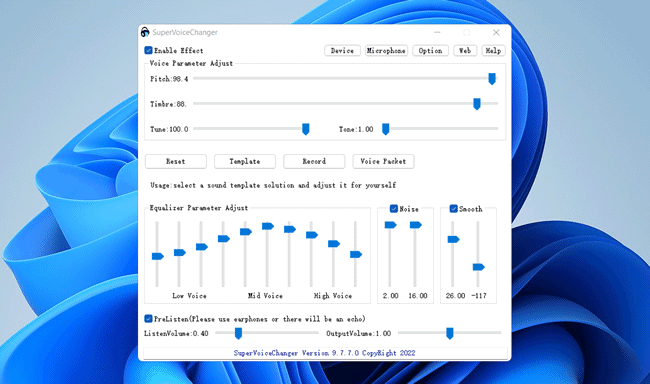Click the Noise slider above value 2.00
Screen dimensions: 650x384
click(x=390, y=225)
